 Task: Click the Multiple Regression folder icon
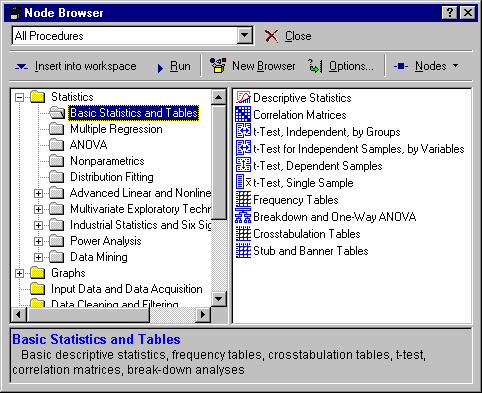coord(57,129)
